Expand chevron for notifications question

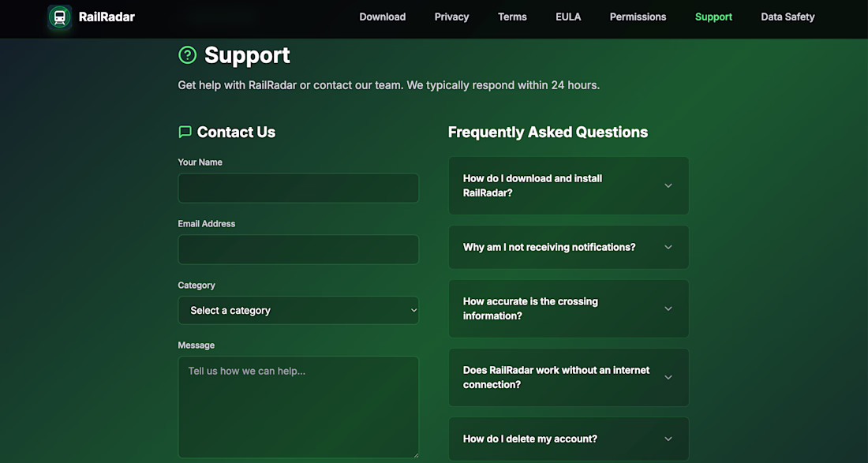668,248
